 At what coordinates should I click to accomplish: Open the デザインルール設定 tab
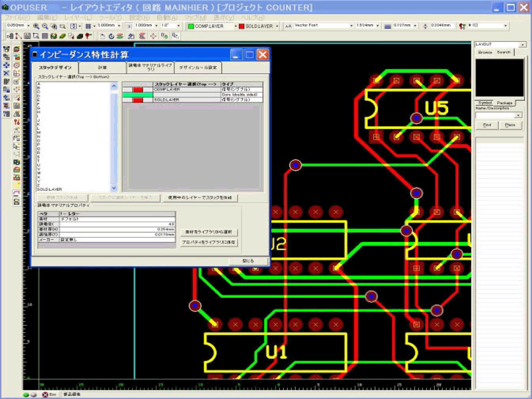(198, 67)
